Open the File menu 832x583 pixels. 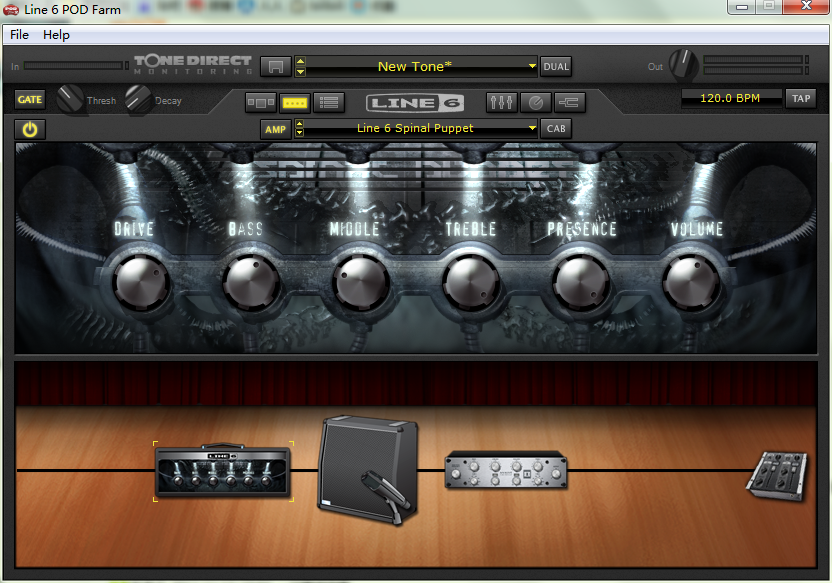(x=20, y=34)
